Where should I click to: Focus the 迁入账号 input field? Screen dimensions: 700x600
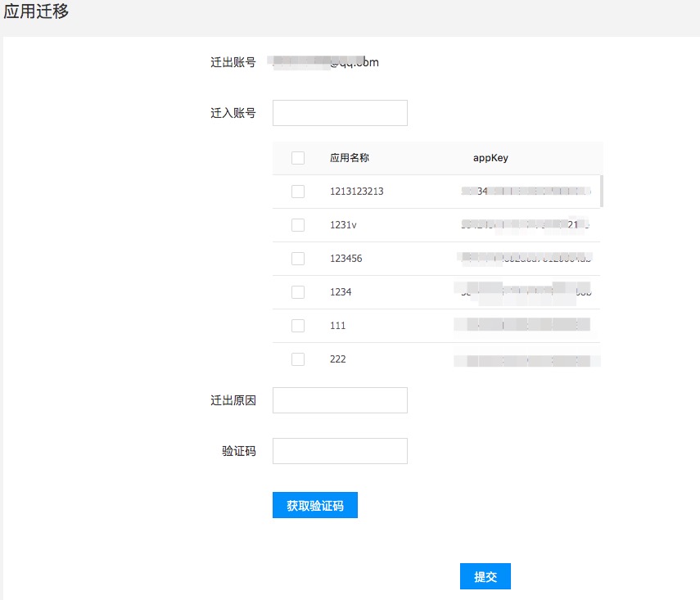pyautogui.click(x=340, y=113)
